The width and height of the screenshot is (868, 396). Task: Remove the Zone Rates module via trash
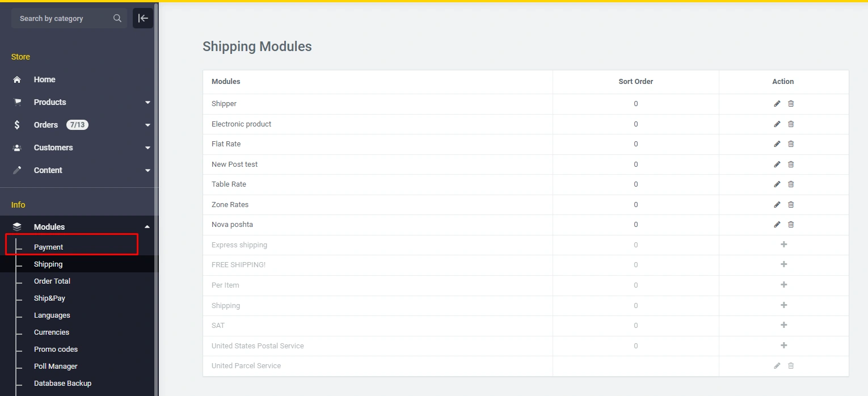pyautogui.click(x=791, y=205)
